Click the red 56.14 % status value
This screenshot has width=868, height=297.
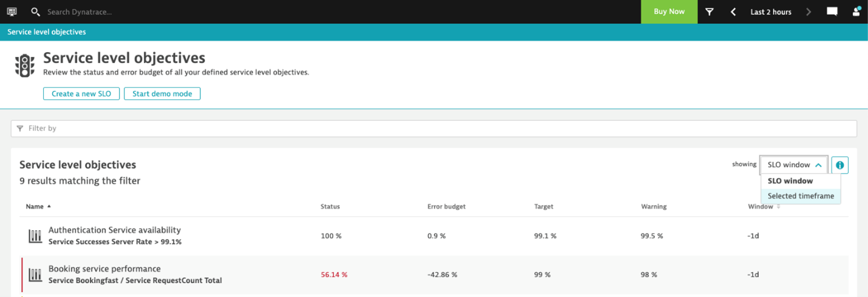(334, 275)
